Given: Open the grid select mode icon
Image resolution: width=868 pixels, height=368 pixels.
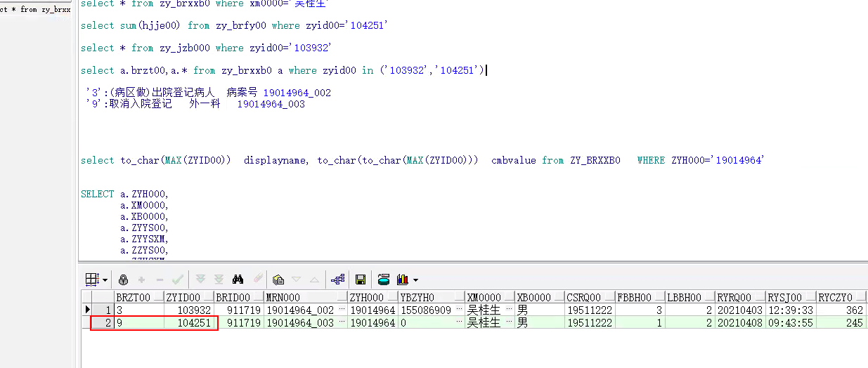Looking at the screenshot, I should tap(92, 279).
